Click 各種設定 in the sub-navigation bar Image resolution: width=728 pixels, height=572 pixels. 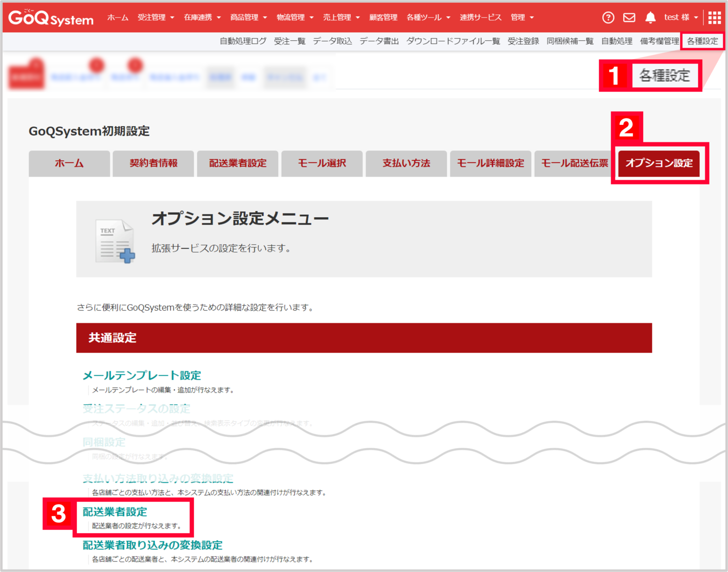click(701, 41)
